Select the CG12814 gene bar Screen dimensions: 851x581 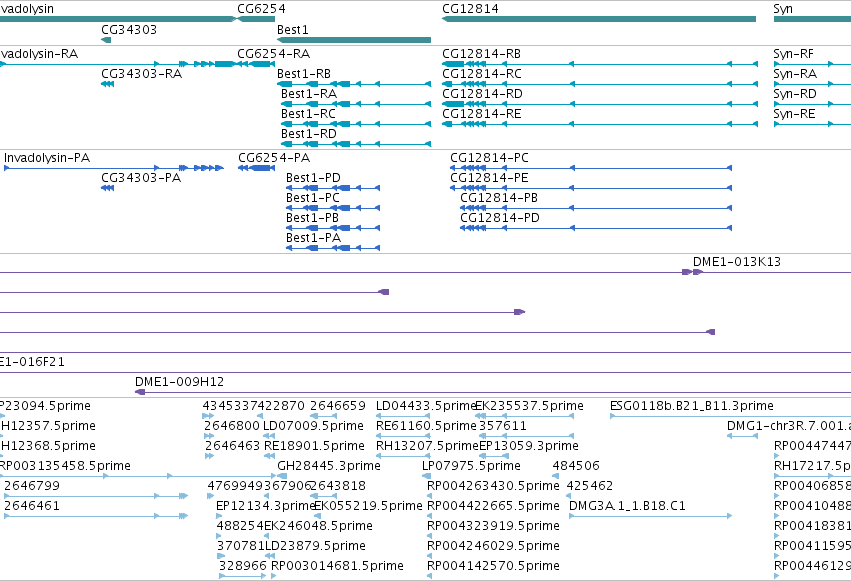click(599, 19)
